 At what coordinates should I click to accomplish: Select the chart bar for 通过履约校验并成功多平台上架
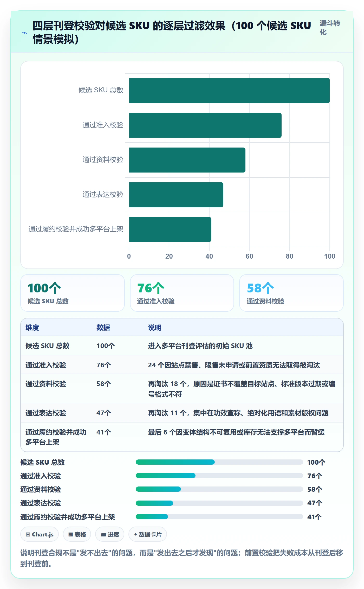click(x=170, y=229)
